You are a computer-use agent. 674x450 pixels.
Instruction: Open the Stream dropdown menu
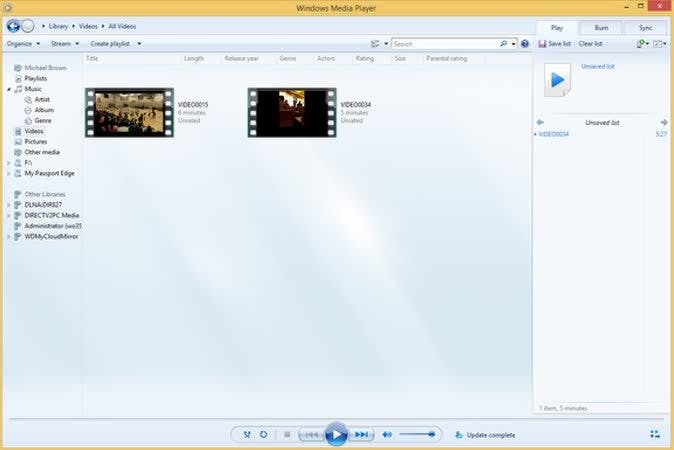tap(65, 44)
